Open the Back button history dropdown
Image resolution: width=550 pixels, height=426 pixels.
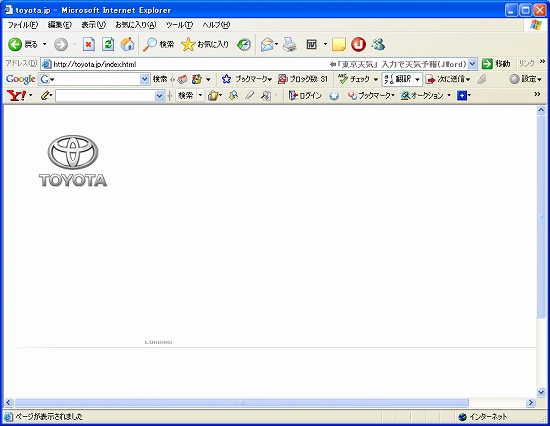pos(45,44)
